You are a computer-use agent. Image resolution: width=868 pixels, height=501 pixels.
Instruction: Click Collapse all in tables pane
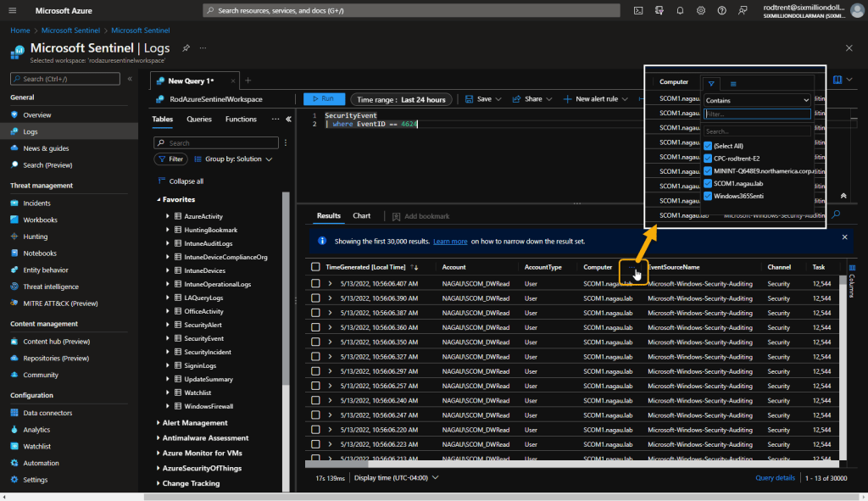[181, 181]
